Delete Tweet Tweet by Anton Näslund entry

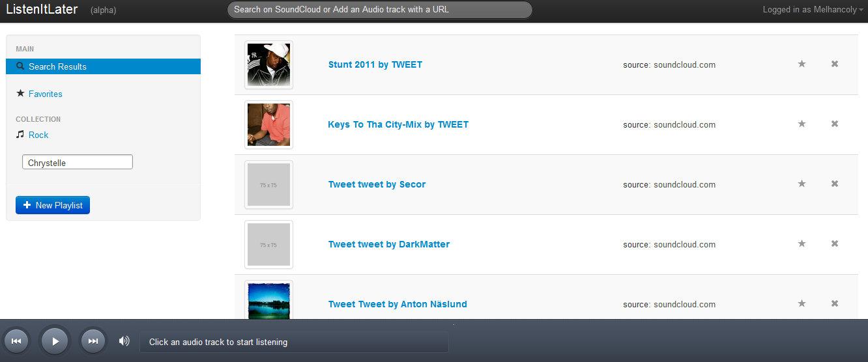pyautogui.click(x=835, y=303)
